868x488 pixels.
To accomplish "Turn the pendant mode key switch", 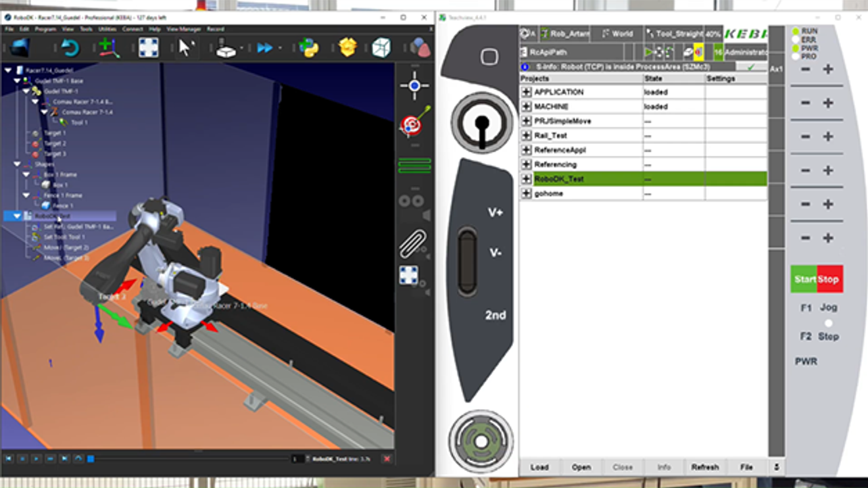I will [482, 123].
